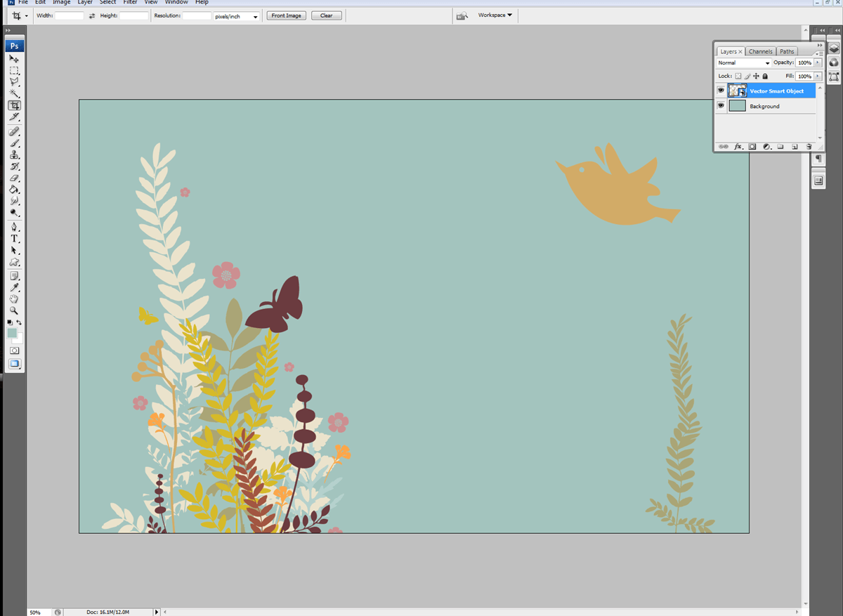Open the pixels/inch resolution units dropdown

click(236, 15)
